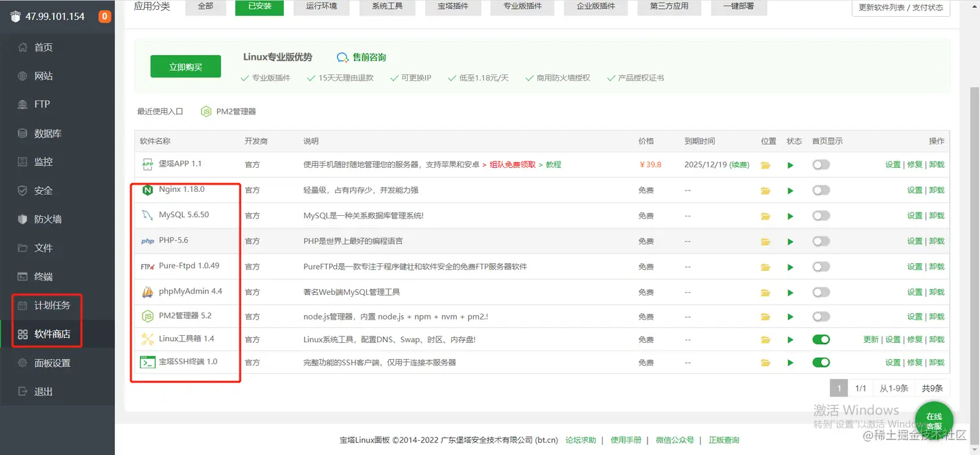
Task: Click the 续费 link for 堡塔APP
Action: (740, 165)
